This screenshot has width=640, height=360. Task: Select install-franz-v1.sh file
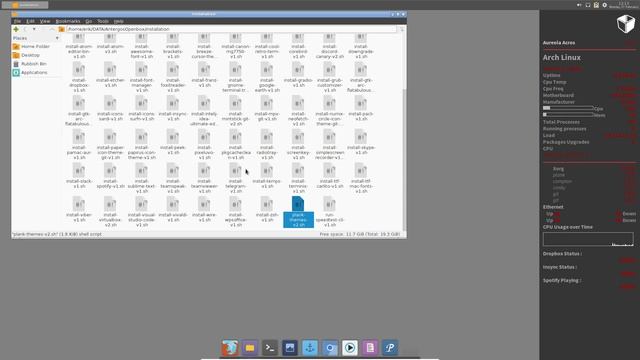pos(204,75)
